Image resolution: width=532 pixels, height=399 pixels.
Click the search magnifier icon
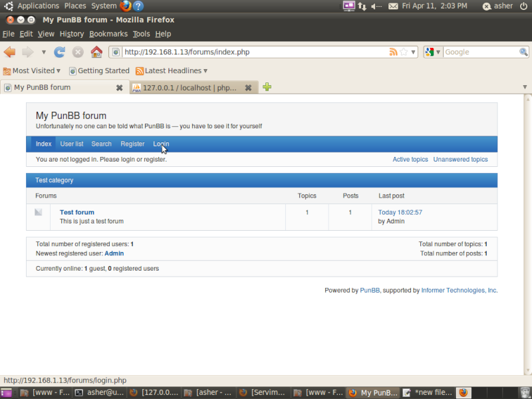(523, 52)
